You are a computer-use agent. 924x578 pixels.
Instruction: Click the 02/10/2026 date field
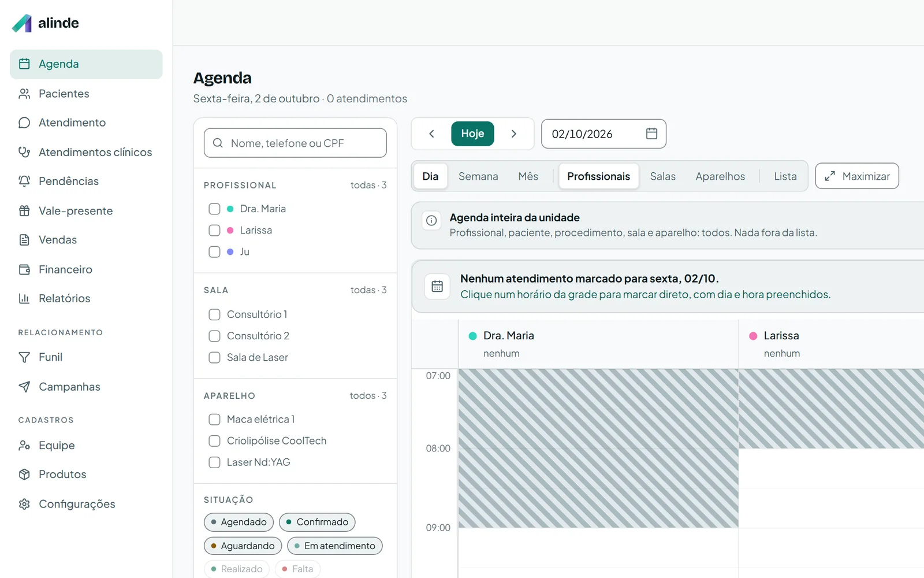point(603,134)
